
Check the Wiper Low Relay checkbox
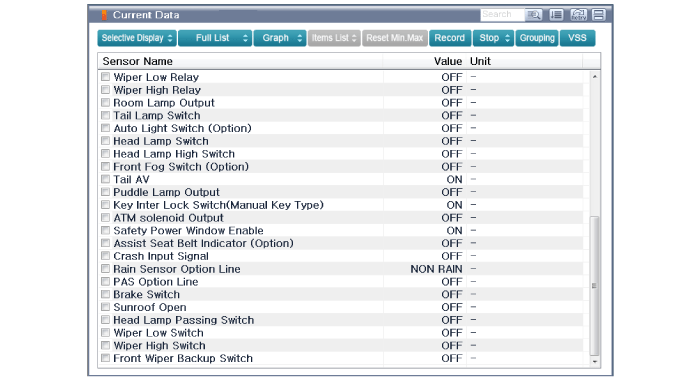click(105, 77)
